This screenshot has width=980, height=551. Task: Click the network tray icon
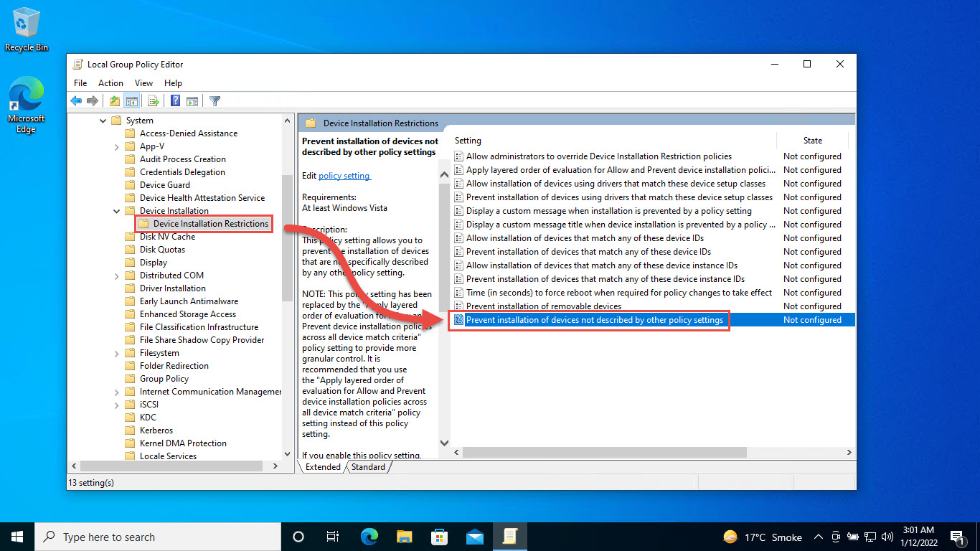coord(870,537)
